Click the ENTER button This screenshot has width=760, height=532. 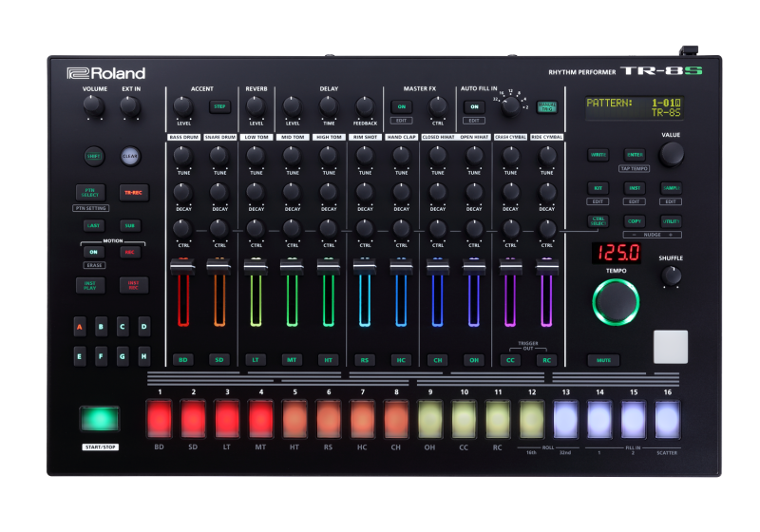click(x=635, y=155)
